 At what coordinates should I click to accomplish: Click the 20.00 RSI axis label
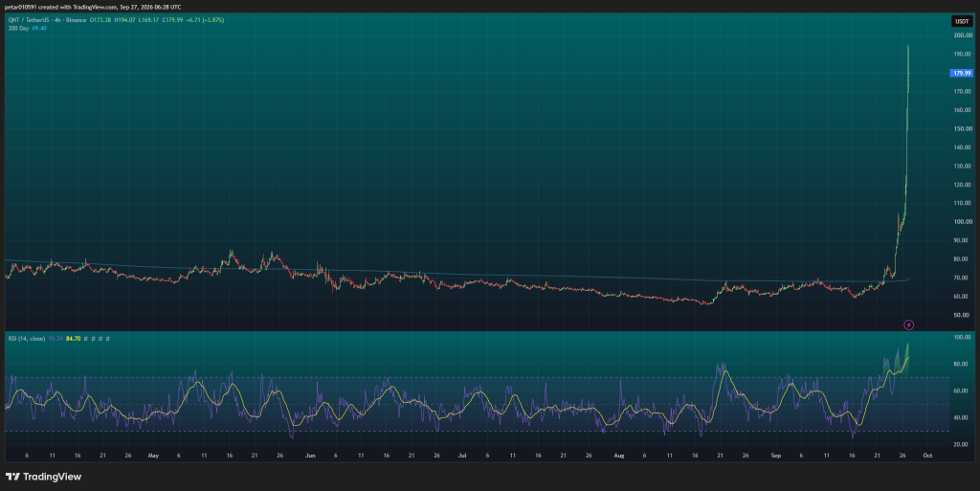coord(963,444)
